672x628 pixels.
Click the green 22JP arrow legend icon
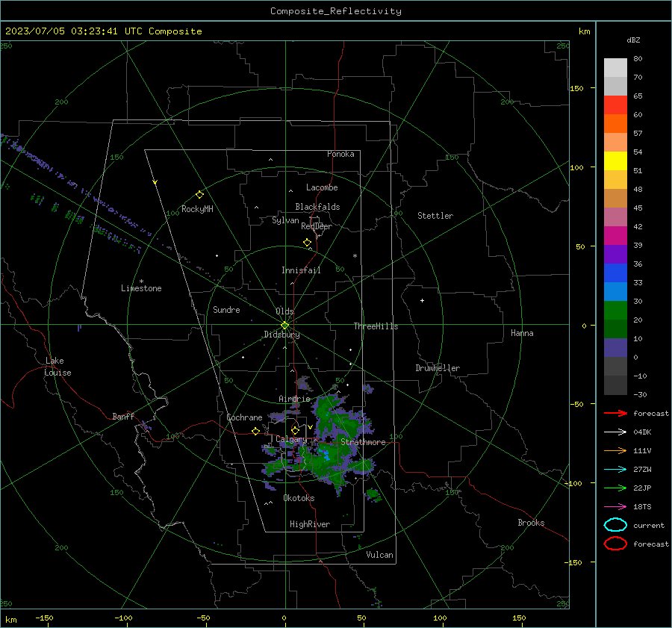615,488
